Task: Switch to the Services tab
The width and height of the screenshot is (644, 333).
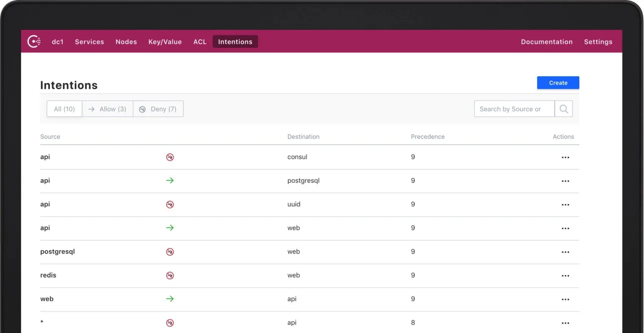Action: pyautogui.click(x=89, y=42)
